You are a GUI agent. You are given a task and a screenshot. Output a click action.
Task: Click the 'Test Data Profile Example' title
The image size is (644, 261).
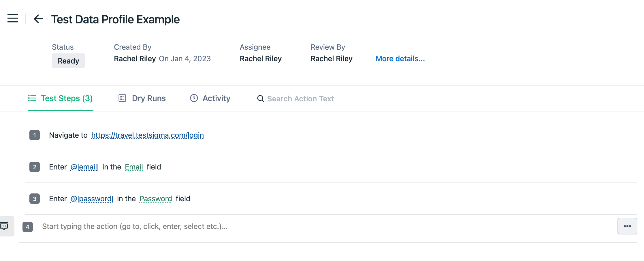pos(115,19)
